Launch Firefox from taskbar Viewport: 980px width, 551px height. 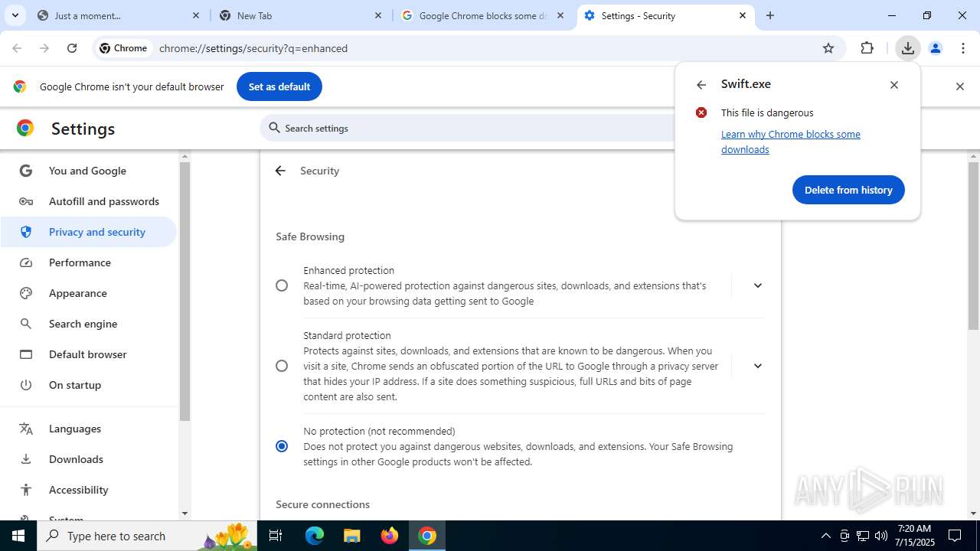point(390,536)
